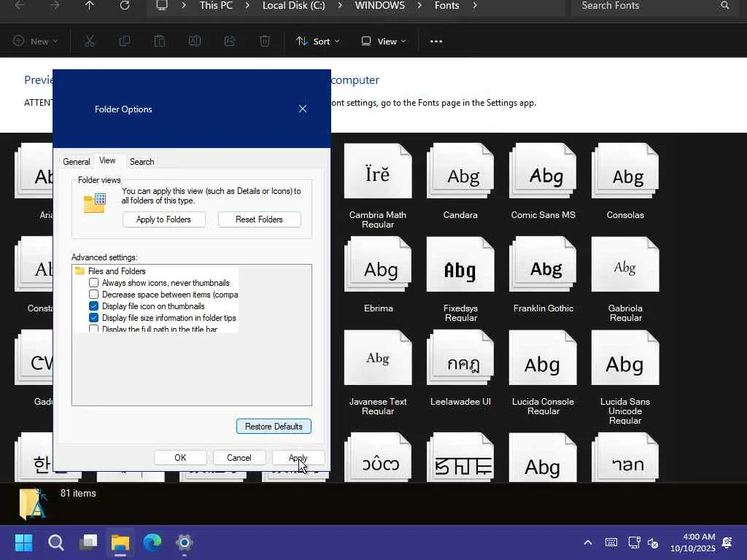
Task: Show hidden system tray icons chevron
Action: coord(587,542)
